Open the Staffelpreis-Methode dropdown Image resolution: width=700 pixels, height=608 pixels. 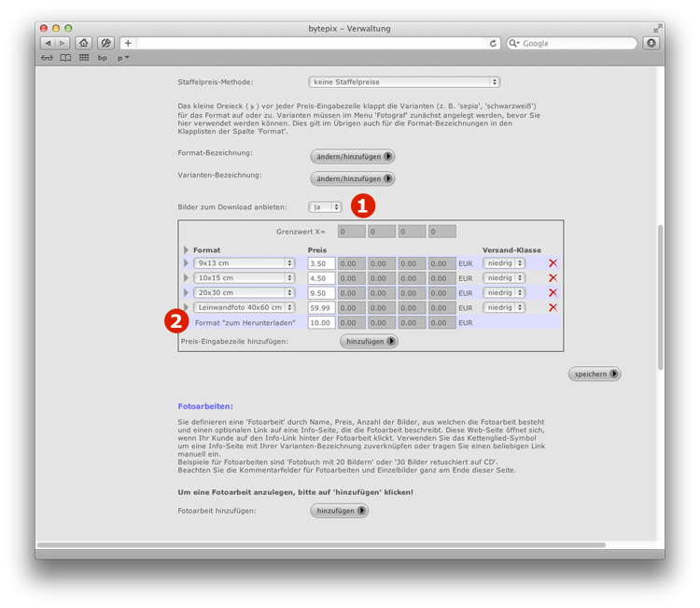point(404,82)
